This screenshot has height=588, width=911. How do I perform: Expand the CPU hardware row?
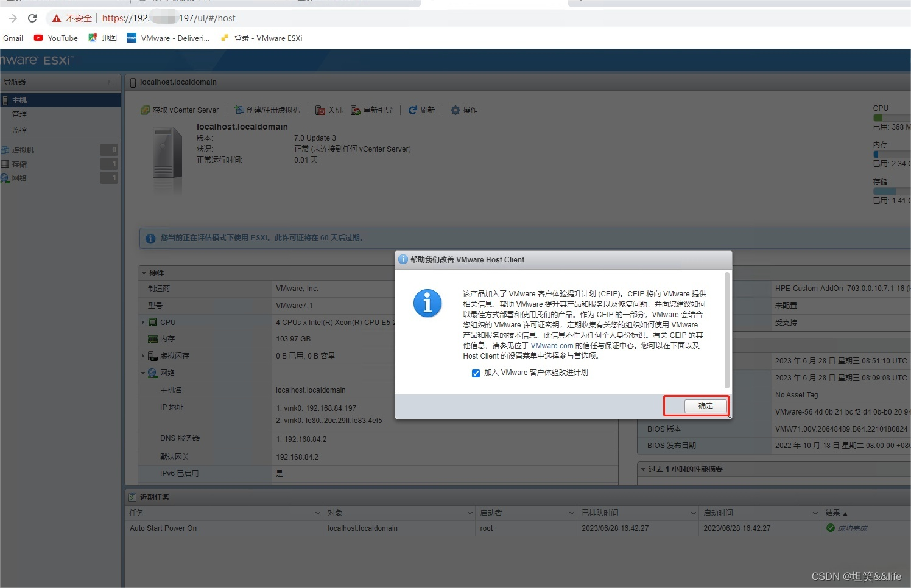(x=144, y=323)
